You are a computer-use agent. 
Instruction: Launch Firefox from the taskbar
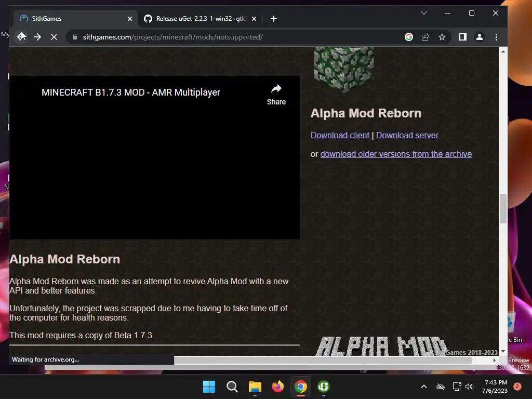(278, 387)
